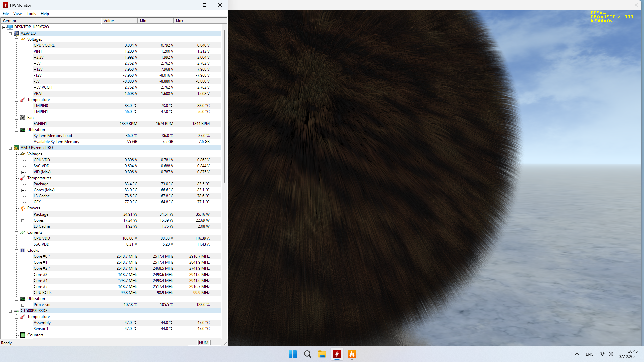
Task: Open the Tools menu
Action: [x=31, y=14]
